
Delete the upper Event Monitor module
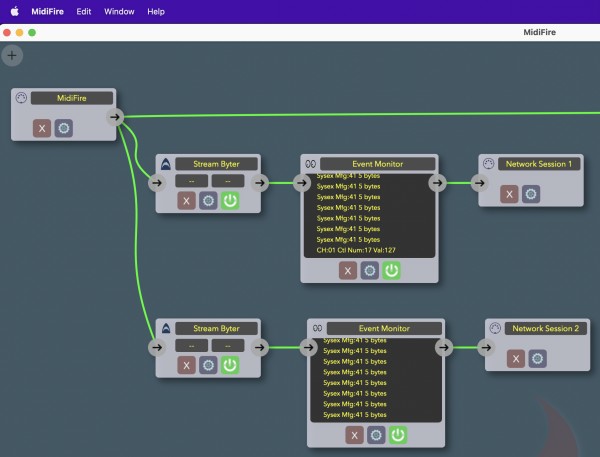pos(348,271)
